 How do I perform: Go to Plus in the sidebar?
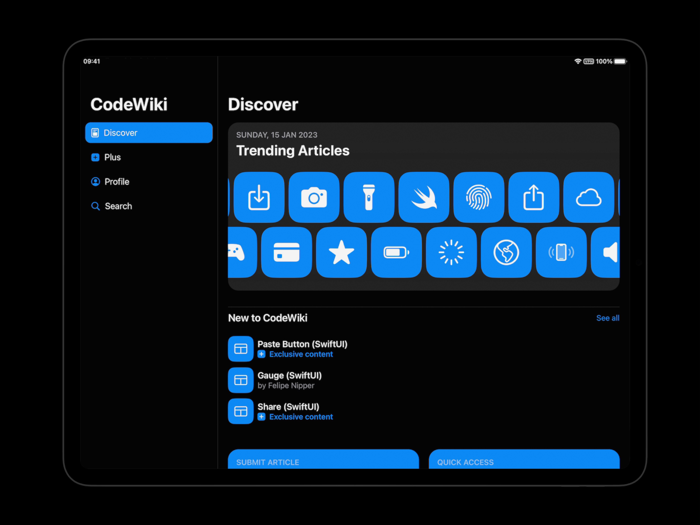coord(149,157)
